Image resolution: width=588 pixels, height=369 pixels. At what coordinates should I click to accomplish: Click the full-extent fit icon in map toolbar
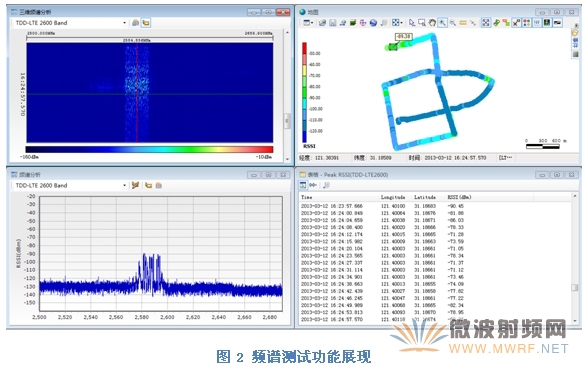486,23
